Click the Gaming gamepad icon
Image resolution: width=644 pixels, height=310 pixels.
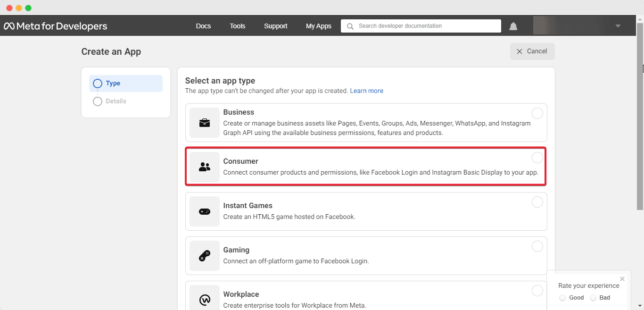click(205, 256)
